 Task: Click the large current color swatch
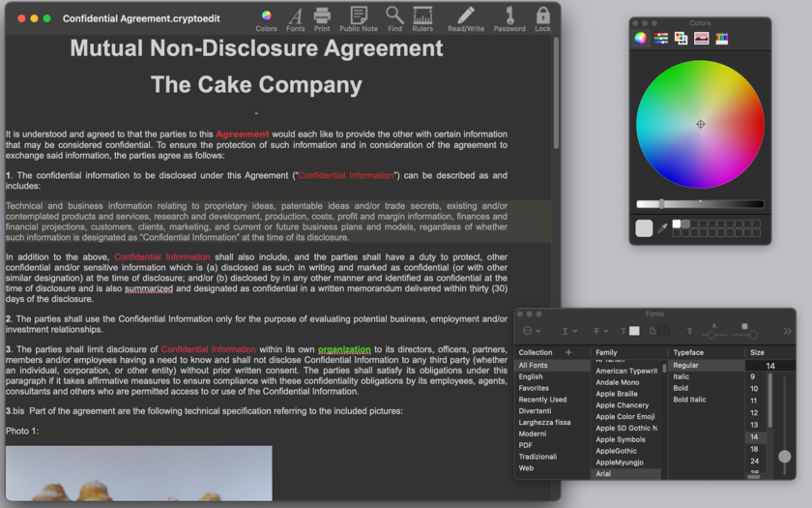coord(644,228)
